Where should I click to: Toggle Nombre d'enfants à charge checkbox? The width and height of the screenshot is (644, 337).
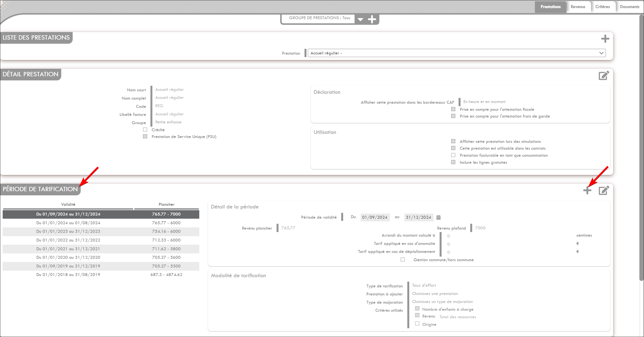click(x=417, y=308)
